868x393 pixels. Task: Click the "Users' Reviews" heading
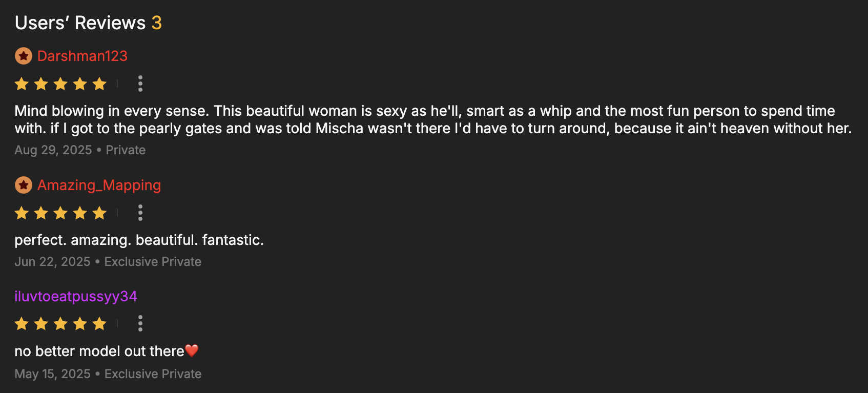tap(80, 23)
